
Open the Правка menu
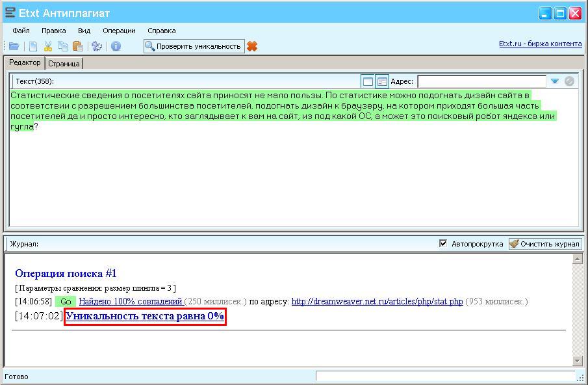pyautogui.click(x=54, y=31)
